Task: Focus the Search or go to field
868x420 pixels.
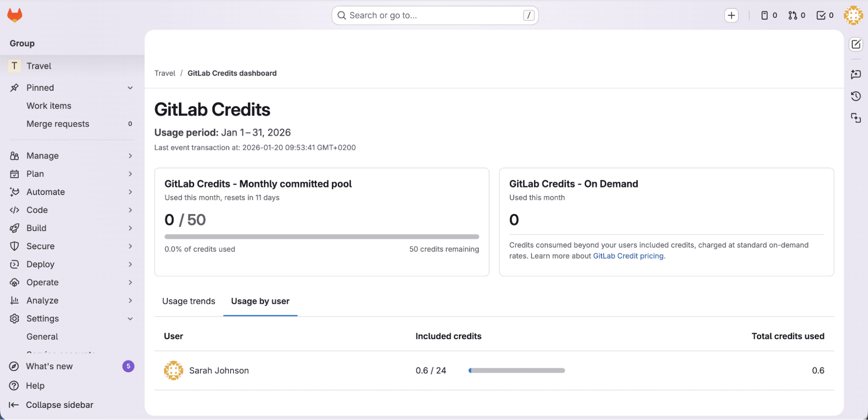Action: pyautogui.click(x=434, y=15)
